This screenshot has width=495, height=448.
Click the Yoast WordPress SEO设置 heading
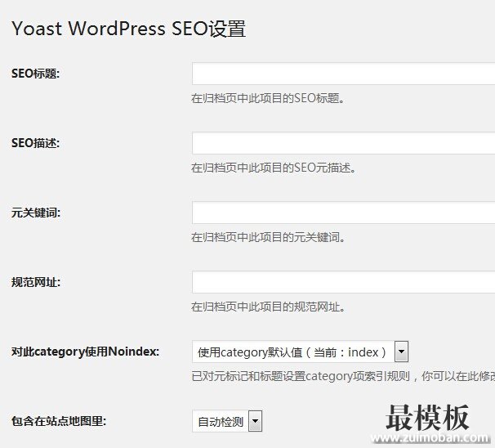coord(128,29)
